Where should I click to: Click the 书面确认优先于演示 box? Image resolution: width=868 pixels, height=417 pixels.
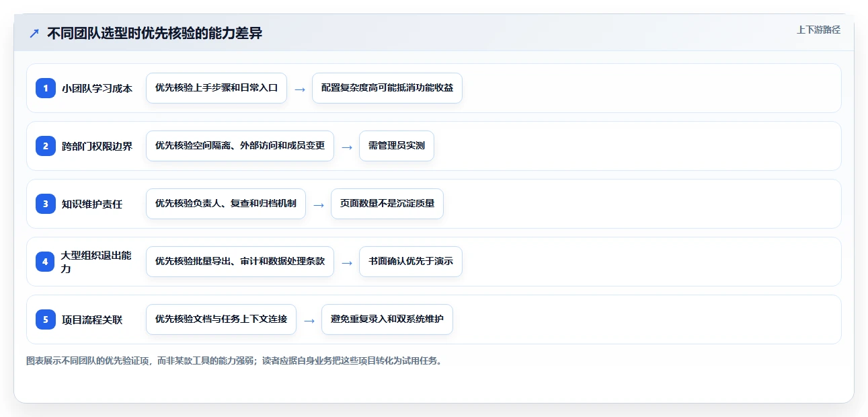click(x=411, y=262)
